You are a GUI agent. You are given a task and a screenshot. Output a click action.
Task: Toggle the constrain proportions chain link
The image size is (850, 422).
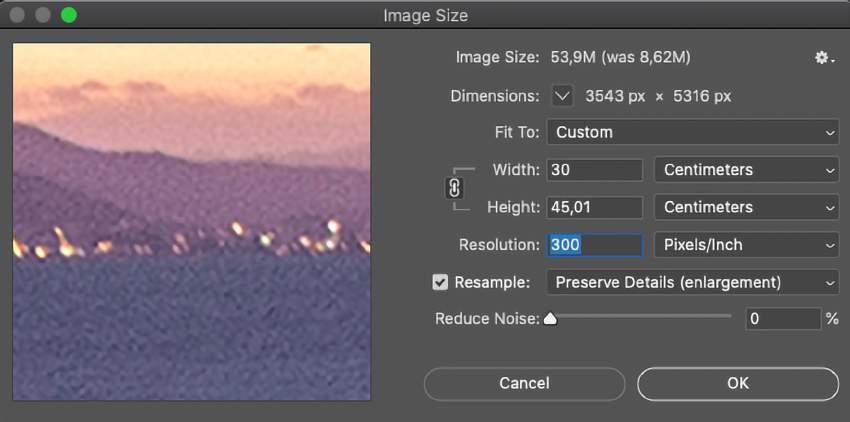click(454, 188)
